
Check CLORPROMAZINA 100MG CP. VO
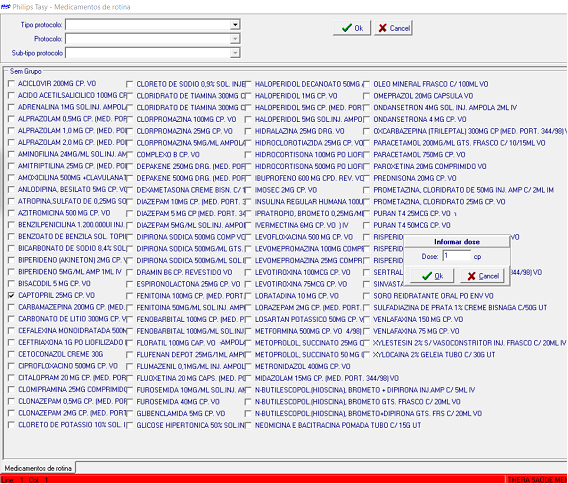coord(130,120)
